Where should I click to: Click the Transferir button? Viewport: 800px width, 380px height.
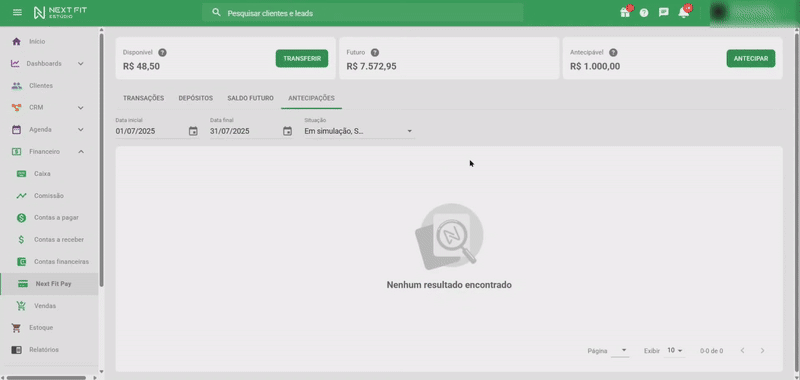(x=302, y=59)
